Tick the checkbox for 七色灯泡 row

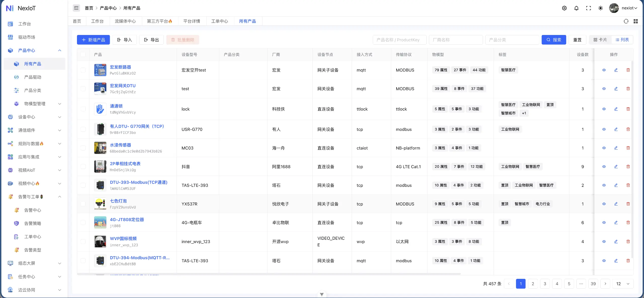tap(83, 204)
